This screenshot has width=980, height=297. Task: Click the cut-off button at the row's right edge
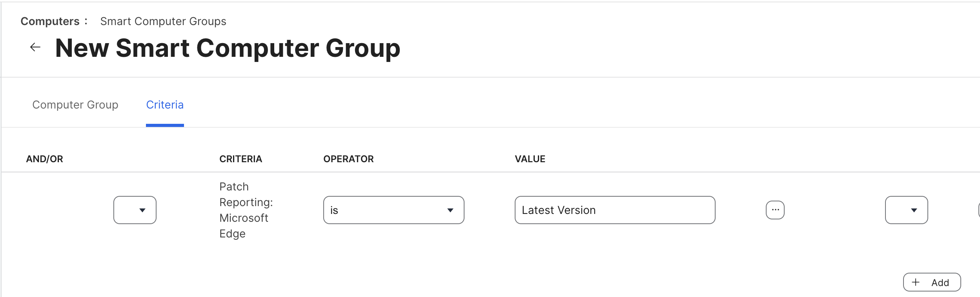click(979, 210)
